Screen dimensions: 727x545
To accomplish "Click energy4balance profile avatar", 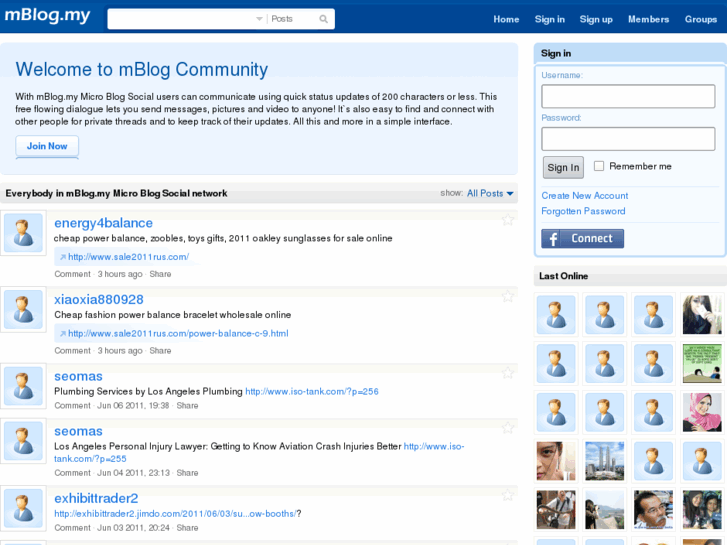I will (23, 233).
